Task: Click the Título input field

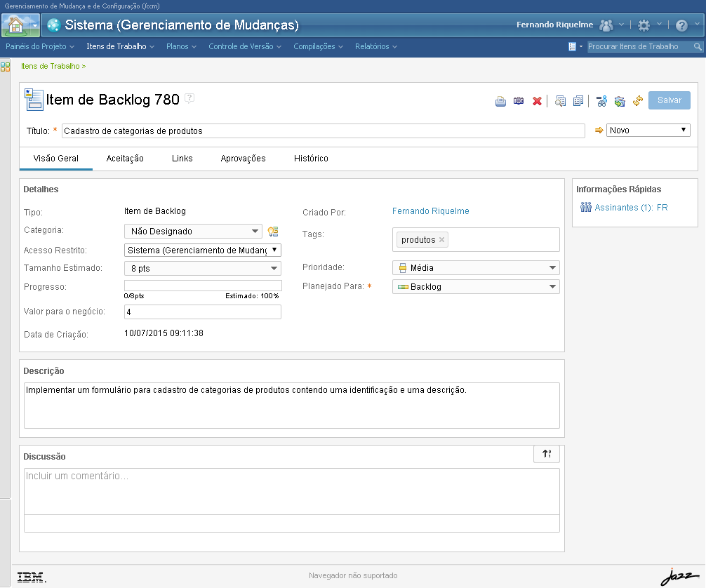Action: point(323,131)
